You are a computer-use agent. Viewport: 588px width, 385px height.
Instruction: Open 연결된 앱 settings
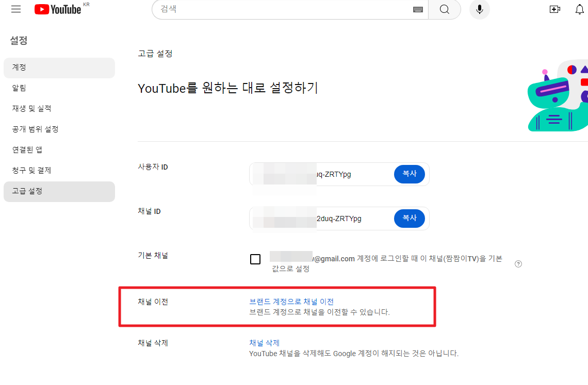pyautogui.click(x=59, y=150)
